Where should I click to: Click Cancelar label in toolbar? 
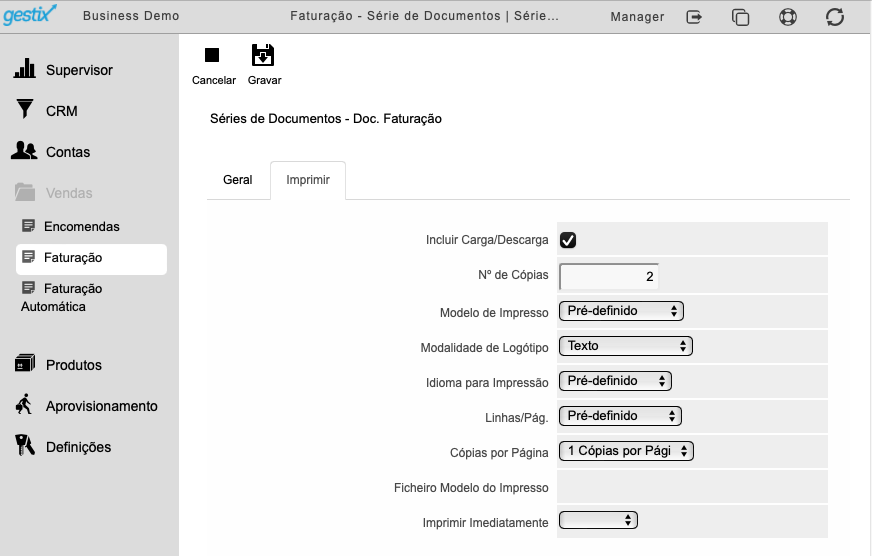point(214,80)
